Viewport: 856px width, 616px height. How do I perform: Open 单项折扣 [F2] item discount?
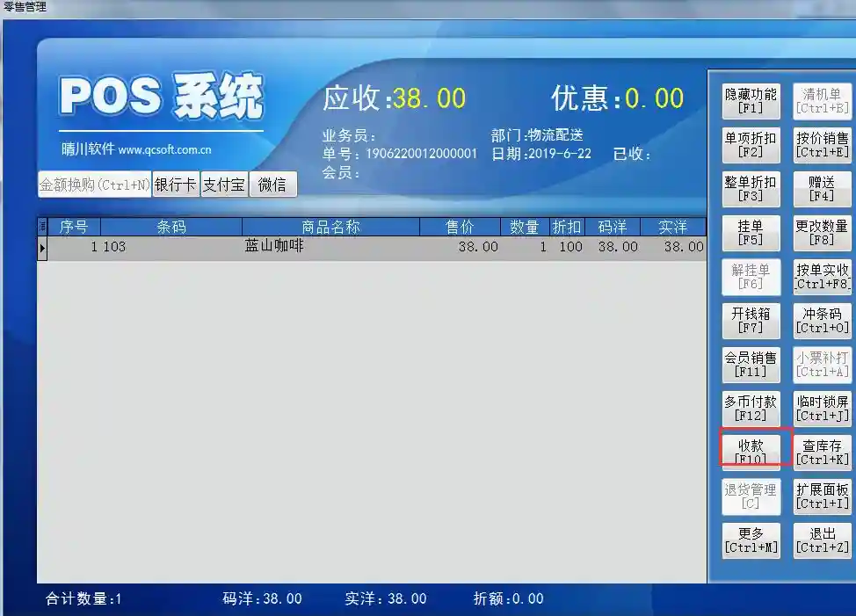pyautogui.click(x=751, y=145)
